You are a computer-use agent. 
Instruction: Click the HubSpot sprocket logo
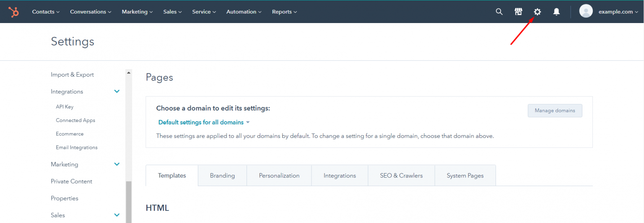tap(14, 12)
